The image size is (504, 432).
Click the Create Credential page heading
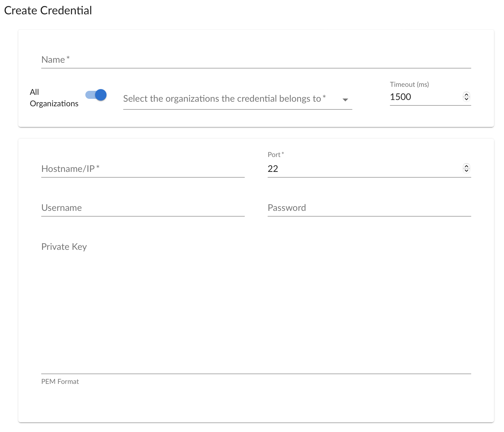pos(48,11)
